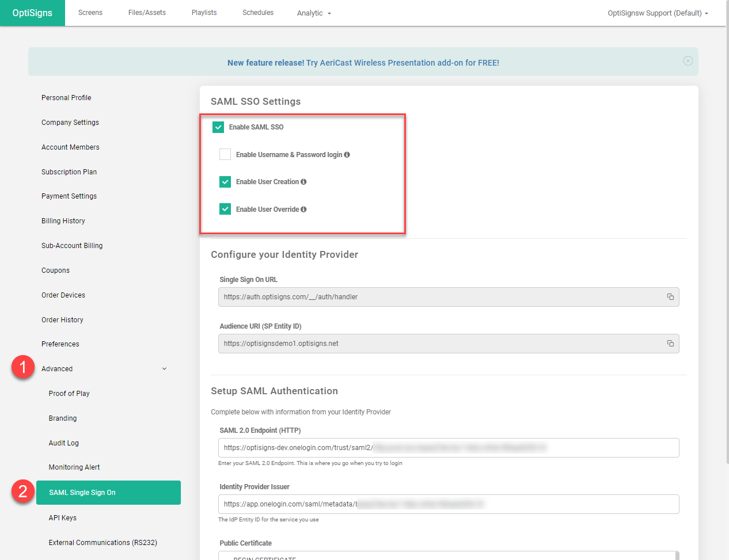Viewport: 729px width, 560px height.
Task: Go to the Screens tab
Action: tap(90, 13)
